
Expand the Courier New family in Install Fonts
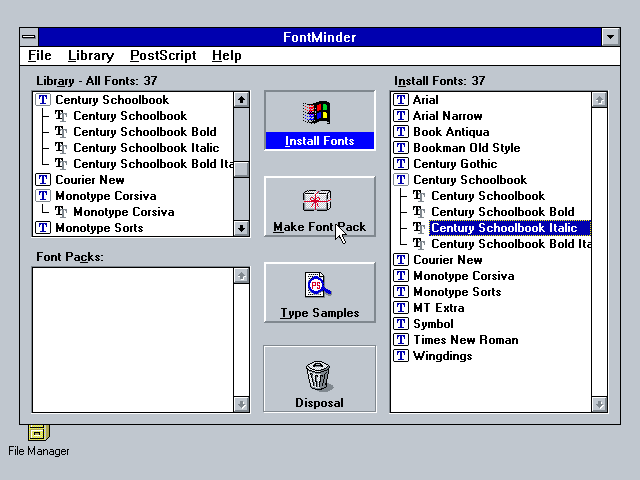click(401, 260)
